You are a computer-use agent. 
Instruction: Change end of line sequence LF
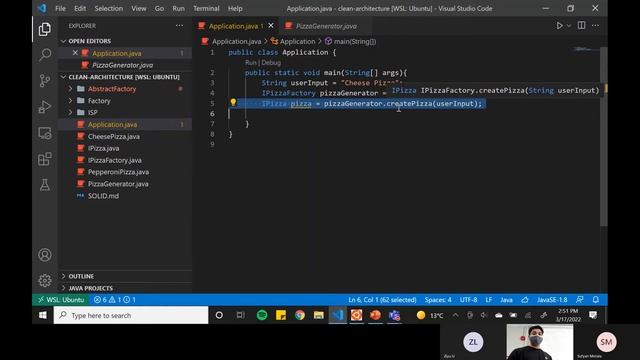[x=489, y=300]
